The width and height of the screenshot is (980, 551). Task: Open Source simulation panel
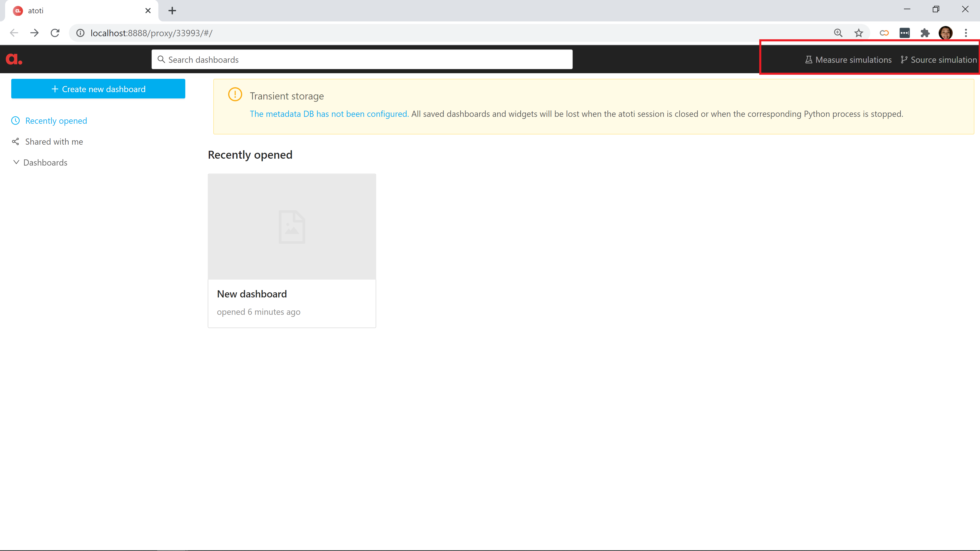939,60
